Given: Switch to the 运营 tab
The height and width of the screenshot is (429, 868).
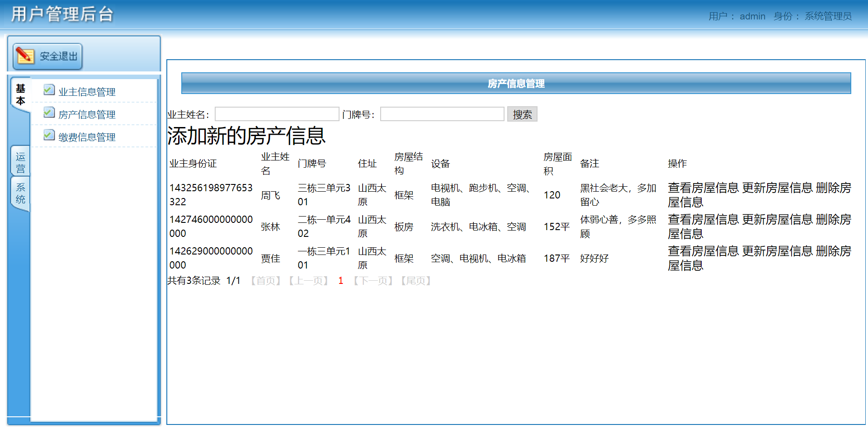Looking at the screenshot, I should 20,160.
